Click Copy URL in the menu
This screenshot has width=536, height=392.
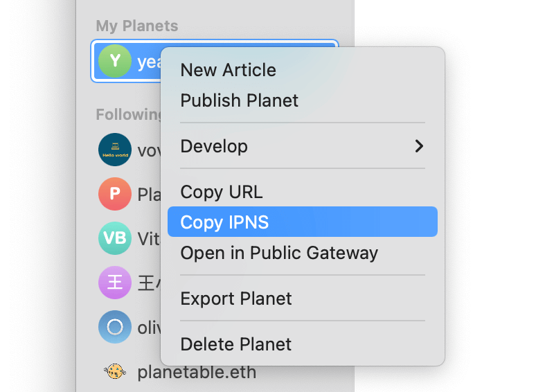[x=222, y=192]
